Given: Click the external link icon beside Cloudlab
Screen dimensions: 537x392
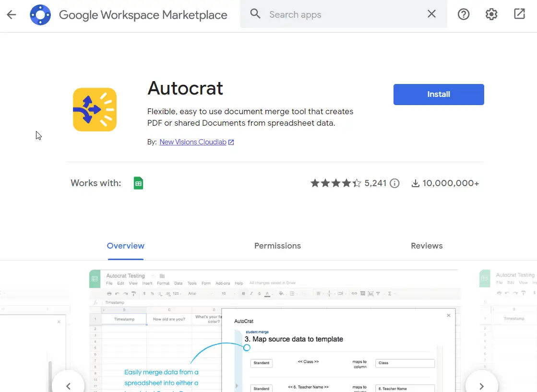Looking at the screenshot, I should 231,142.
